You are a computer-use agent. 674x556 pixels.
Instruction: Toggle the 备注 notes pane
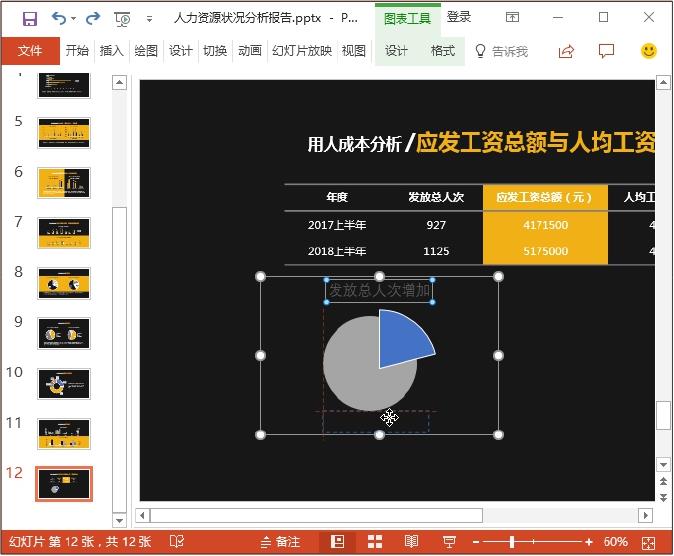coord(280,541)
